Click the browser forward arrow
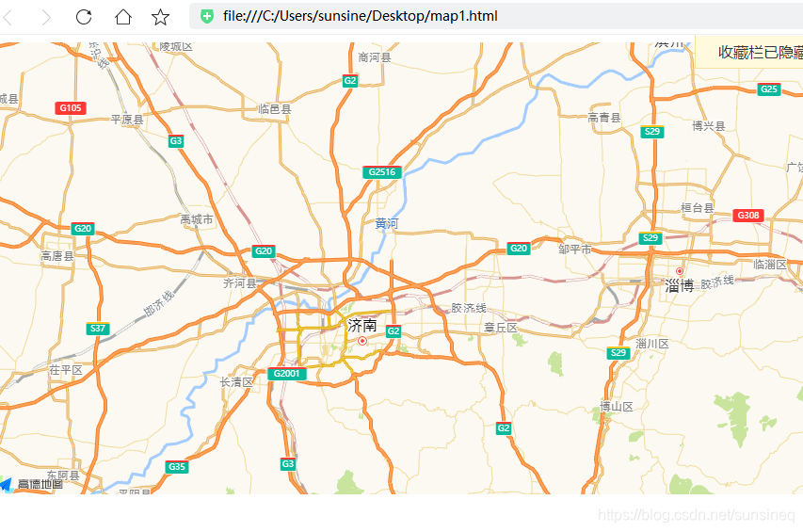803x532 pixels. tap(46, 17)
